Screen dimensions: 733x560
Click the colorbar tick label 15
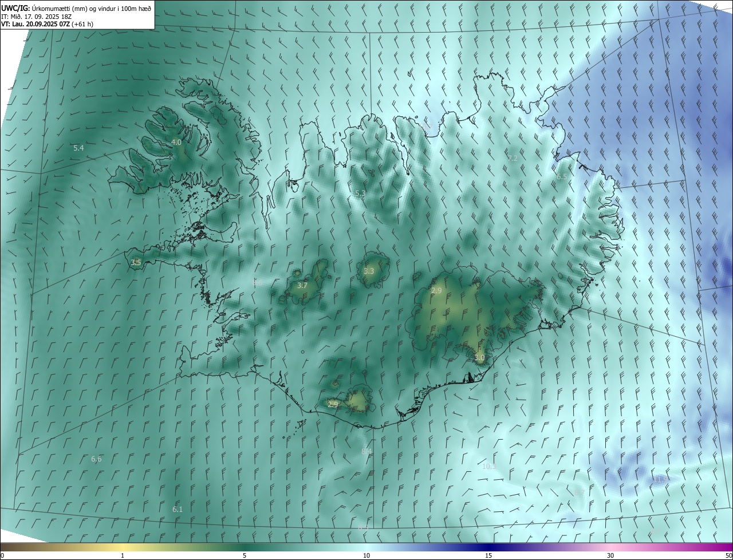coord(488,555)
